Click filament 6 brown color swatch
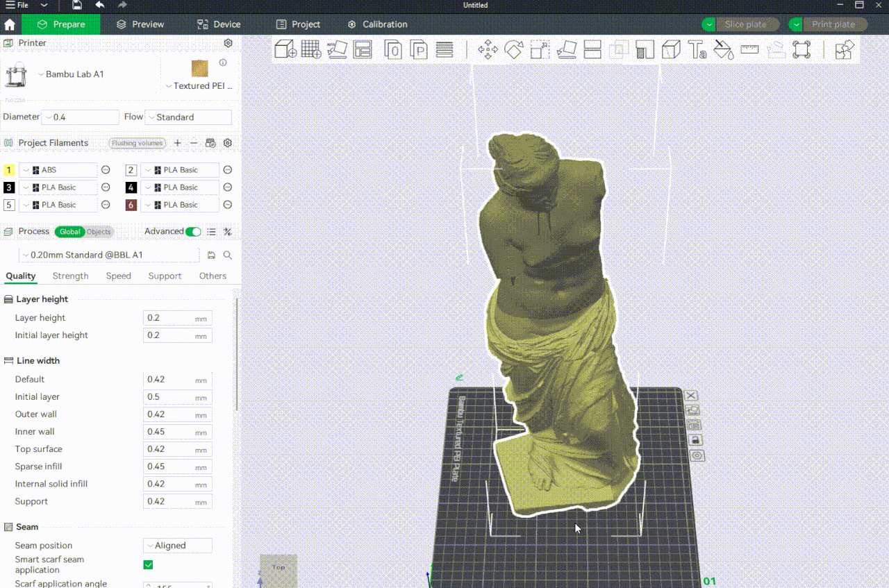 [x=131, y=205]
